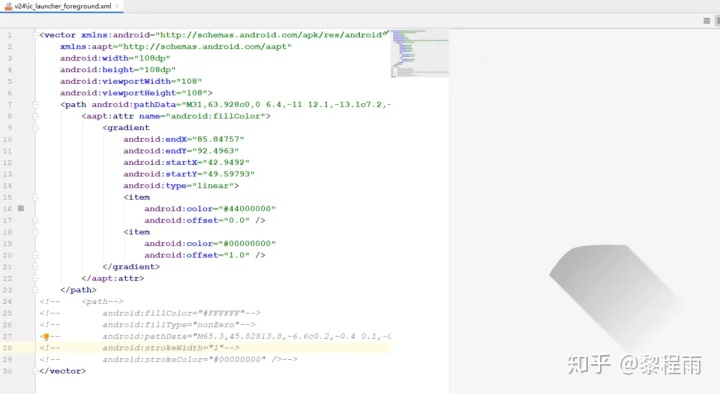Close the ic_launcher_foreground.xml tab

tap(118, 6)
